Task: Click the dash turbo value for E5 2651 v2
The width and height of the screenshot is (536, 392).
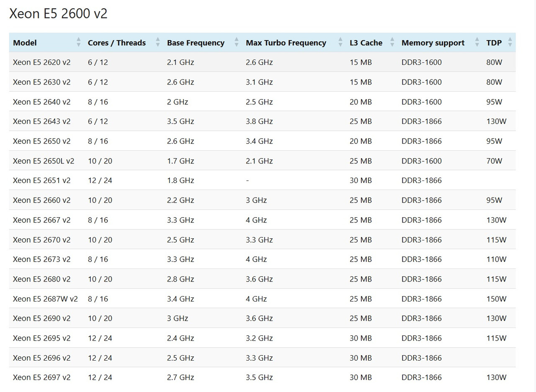Action: pyautogui.click(x=247, y=181)
